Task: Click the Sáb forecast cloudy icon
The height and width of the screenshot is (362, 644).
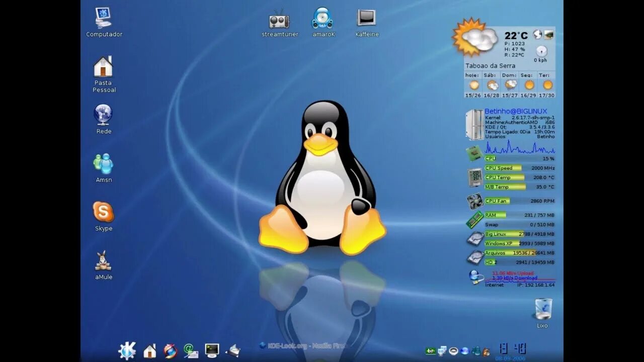Action: click(492, 85)
